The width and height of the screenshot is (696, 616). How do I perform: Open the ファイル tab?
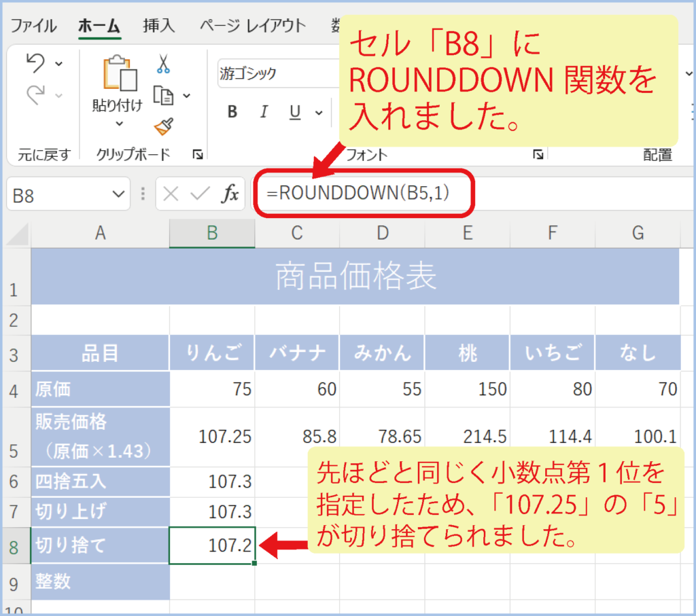[x=33, y=26]
